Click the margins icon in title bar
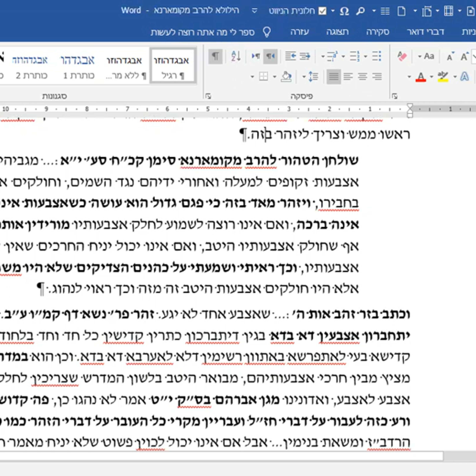Viewport: 476px width, 476px height. (448, 11)
